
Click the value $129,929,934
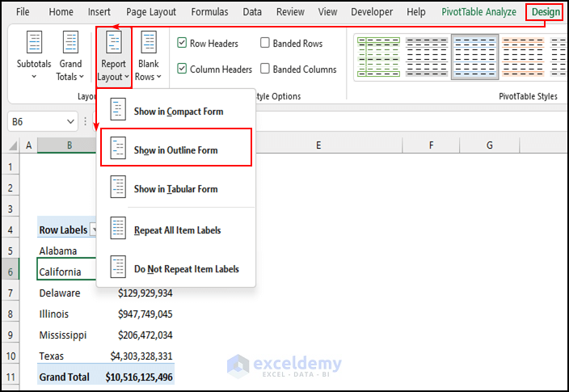(145, 293)
